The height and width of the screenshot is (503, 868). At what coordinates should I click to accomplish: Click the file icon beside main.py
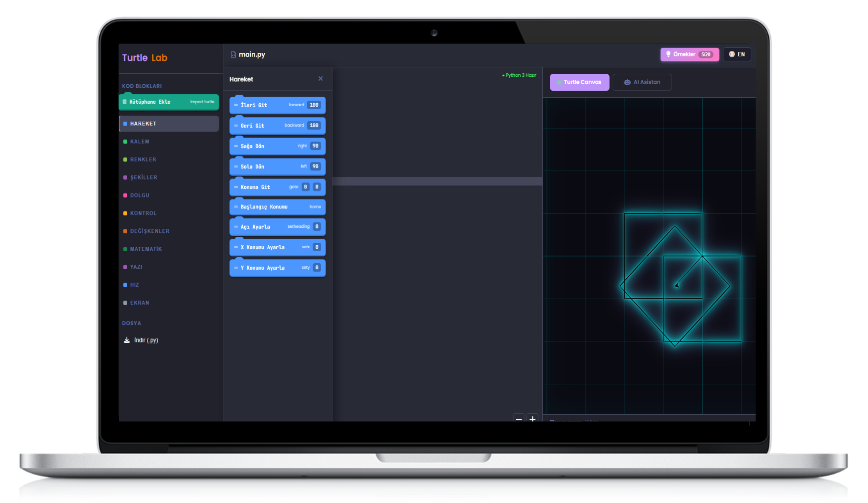point(233,54)
